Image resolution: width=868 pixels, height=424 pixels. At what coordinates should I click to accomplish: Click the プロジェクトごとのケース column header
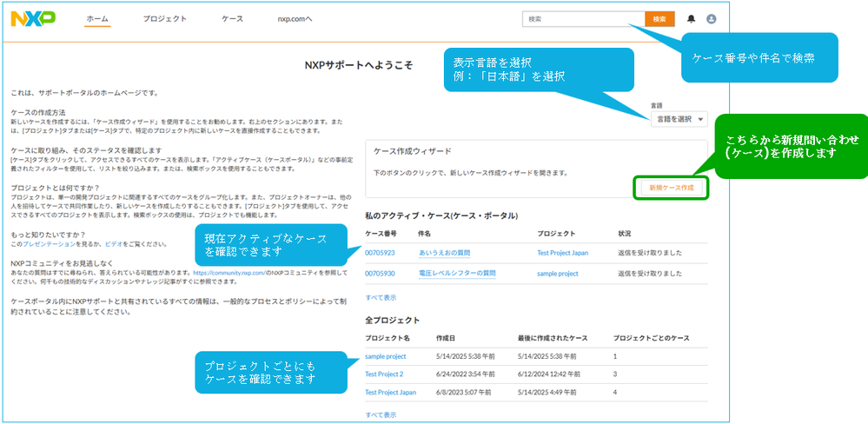point(651,338)
